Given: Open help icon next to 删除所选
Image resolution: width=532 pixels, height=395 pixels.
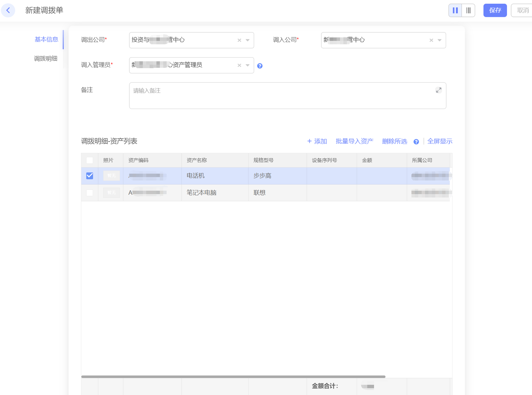Looking at the screenshot, I should point(416,142).
